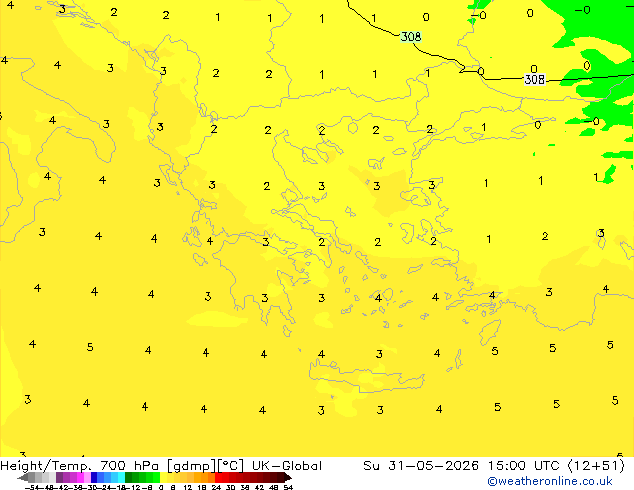Select the Height/Temp. 700 hPa title text
634x490 pixels.
[x=80, y=466]
